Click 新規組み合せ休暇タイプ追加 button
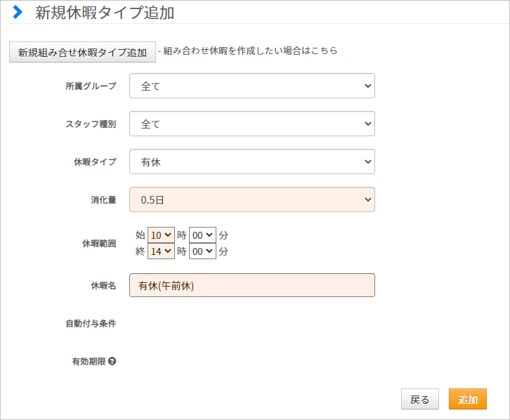 point(82,52)
